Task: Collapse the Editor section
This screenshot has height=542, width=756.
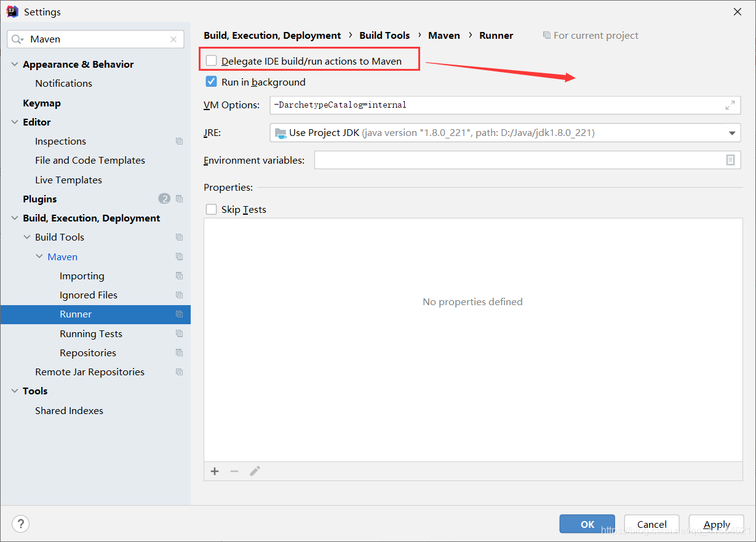Action: pos(15,122)
